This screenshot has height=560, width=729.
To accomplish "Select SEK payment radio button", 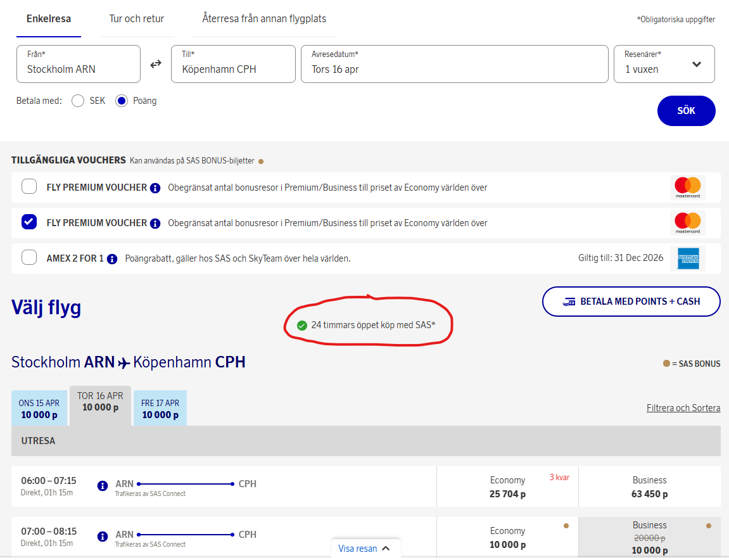I will (78, 101).
